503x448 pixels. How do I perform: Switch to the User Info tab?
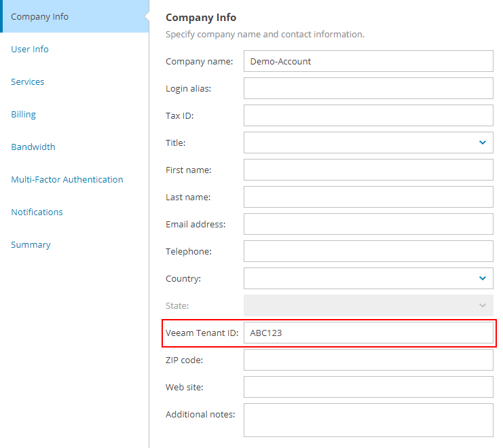point(30,49)
